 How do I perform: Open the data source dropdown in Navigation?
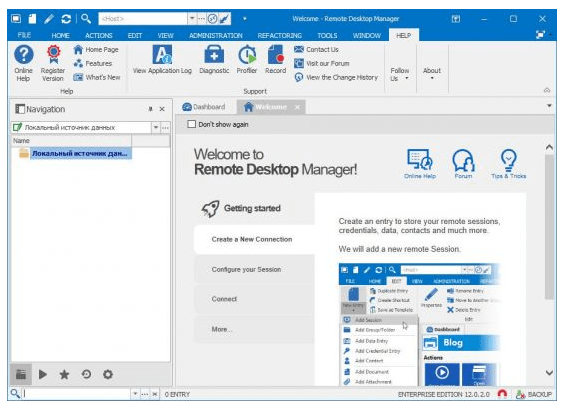pos(156,127)
